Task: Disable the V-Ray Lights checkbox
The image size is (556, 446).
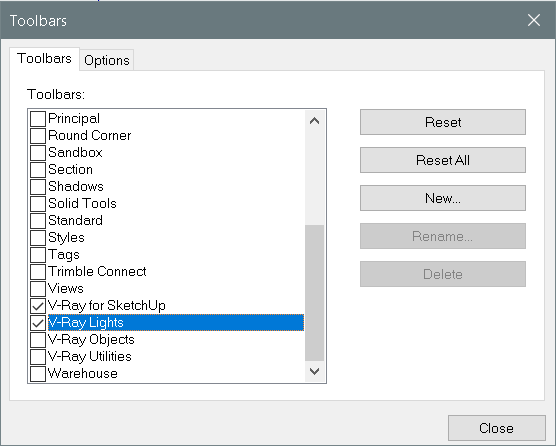Action: (38, 323)
